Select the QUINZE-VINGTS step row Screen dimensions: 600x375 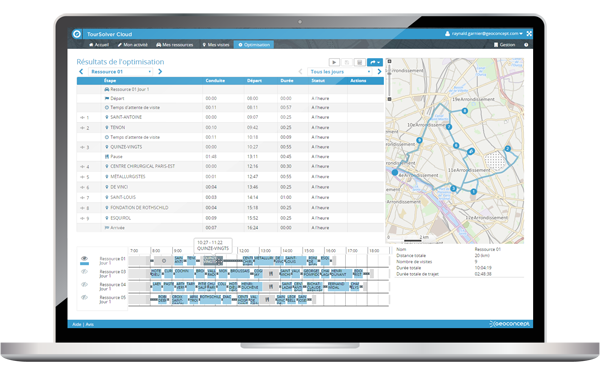click(x=230, y=147)
